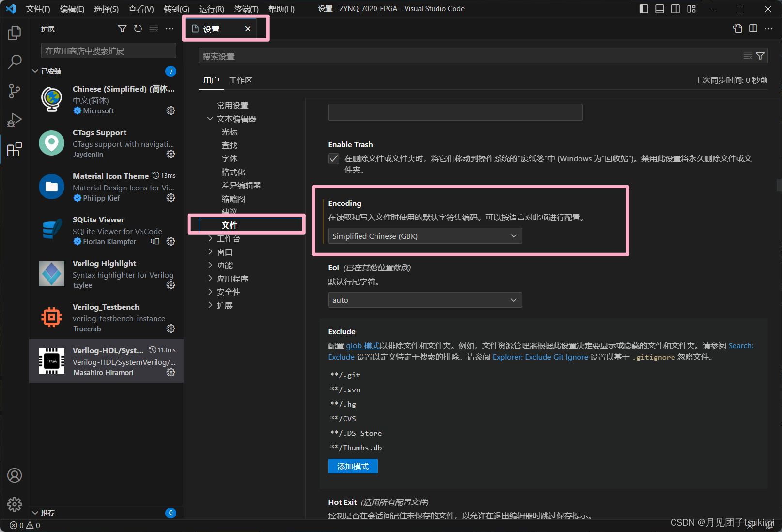Open the Encoding dropdown showing Simplified Chinese (GBK)

(424, 236)
